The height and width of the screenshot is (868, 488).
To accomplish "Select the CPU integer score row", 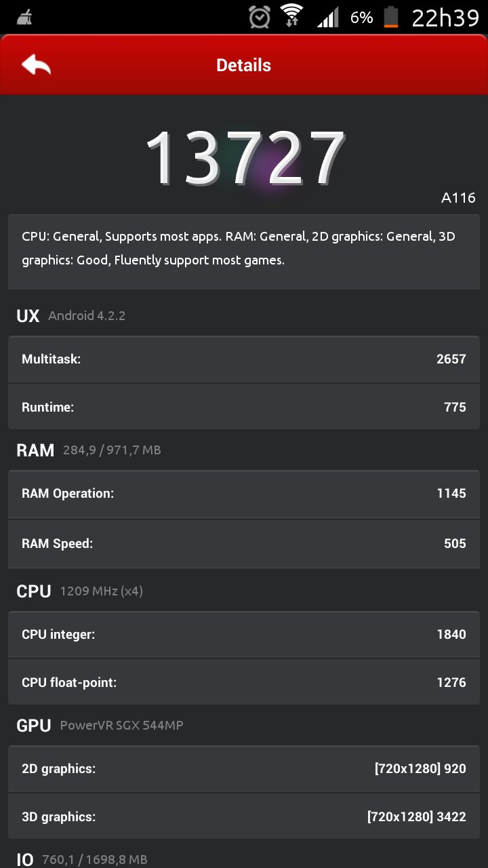I will (x=244, y=635).
